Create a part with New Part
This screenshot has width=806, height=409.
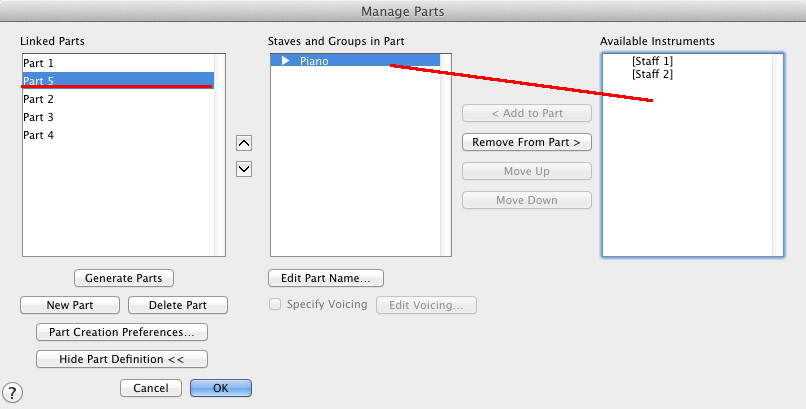coord(70,305)
